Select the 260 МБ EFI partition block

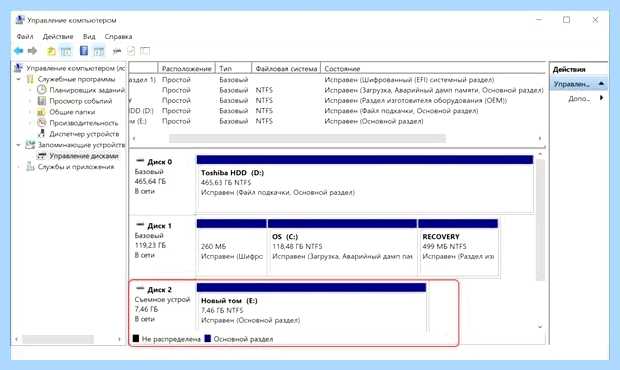point(231,247)
